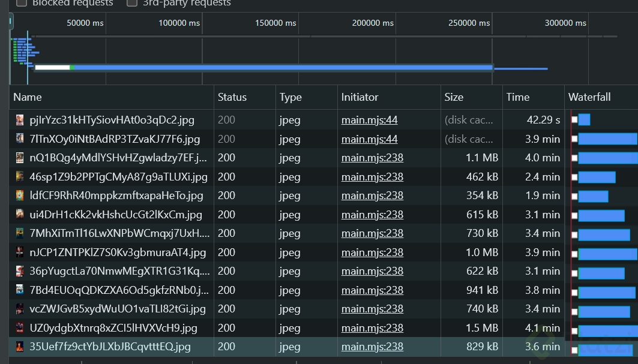Open main.mjs:44 initiator link for pjIrYzc31 request

pyautogui.click(x=369, y=120)
